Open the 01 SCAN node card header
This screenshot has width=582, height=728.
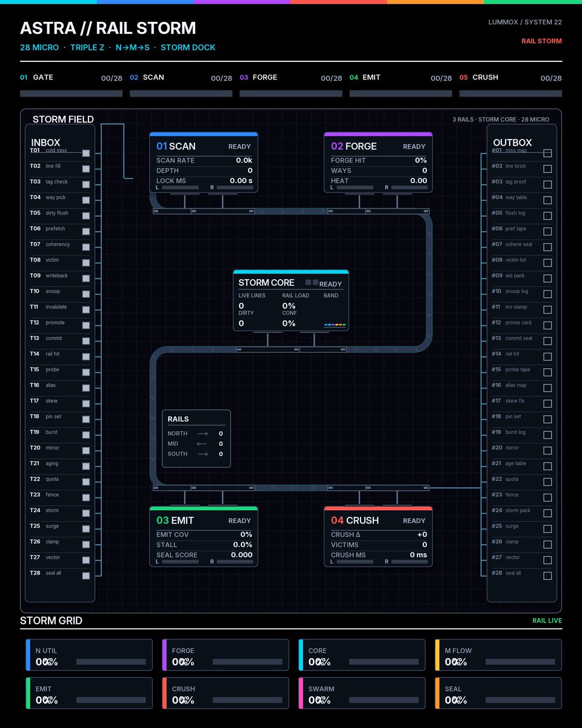(x=204, y=146)
